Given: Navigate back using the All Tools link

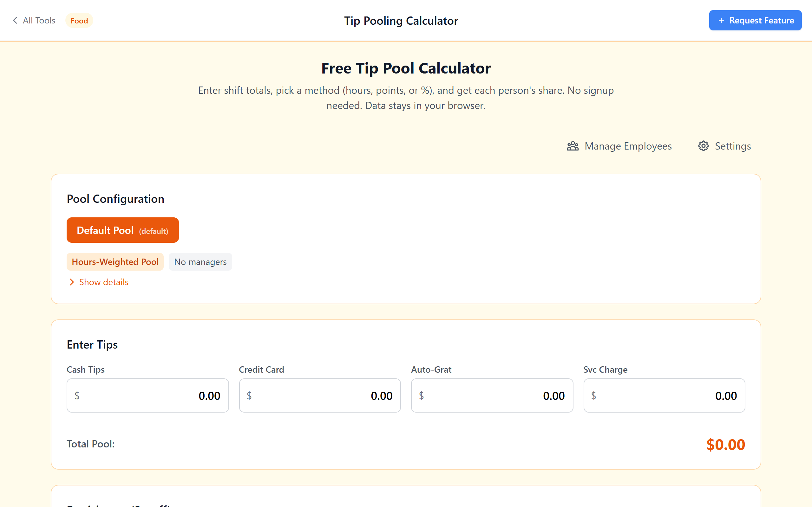Looking at the screenshot, I should tap(39, 20).
